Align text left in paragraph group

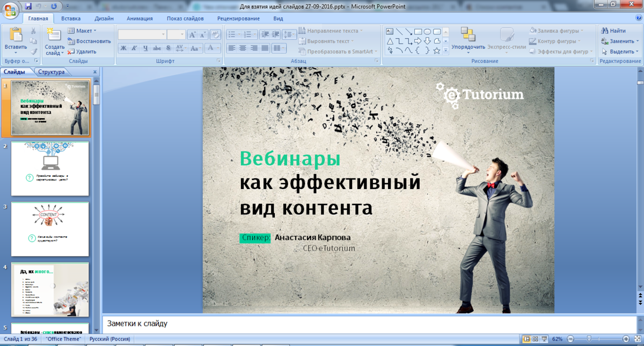pyautogui.click(x=231, y=48)
